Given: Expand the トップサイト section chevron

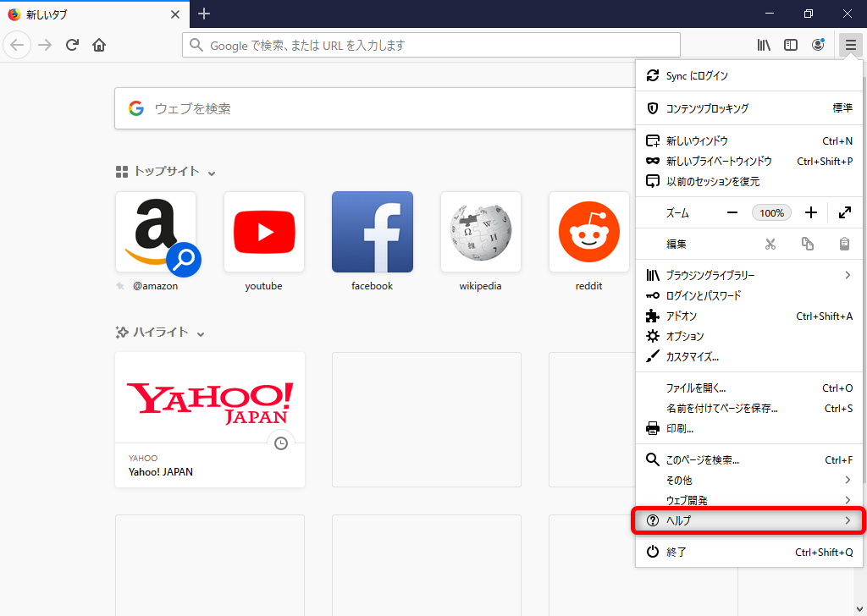Looking at the screenshot, I should [213, 172].
